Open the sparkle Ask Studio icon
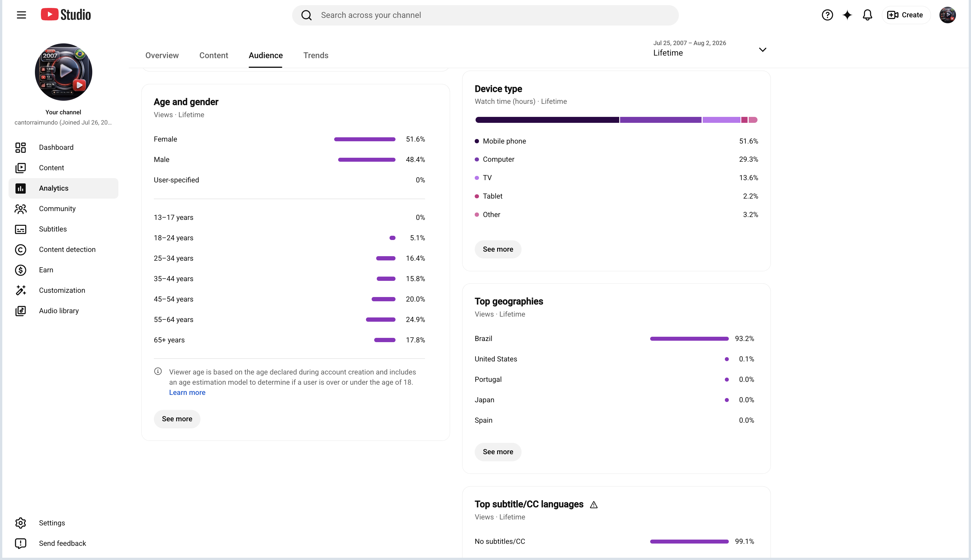 [847, 15]
